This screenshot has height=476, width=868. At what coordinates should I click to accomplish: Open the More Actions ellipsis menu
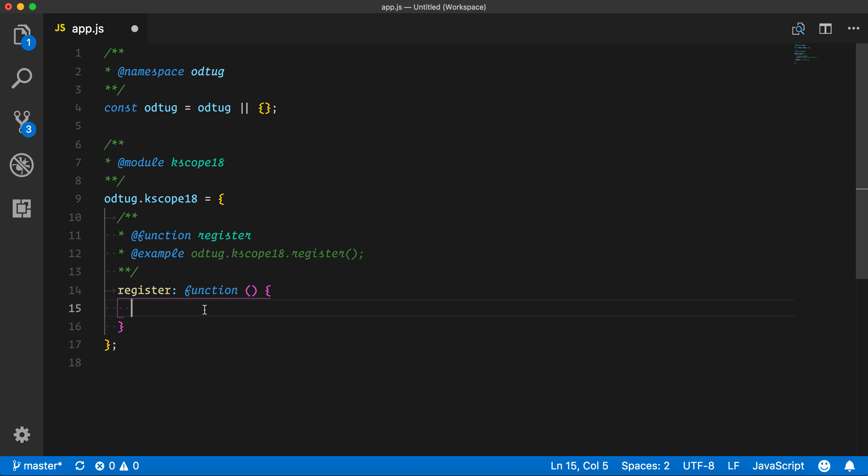coord(853,29)
